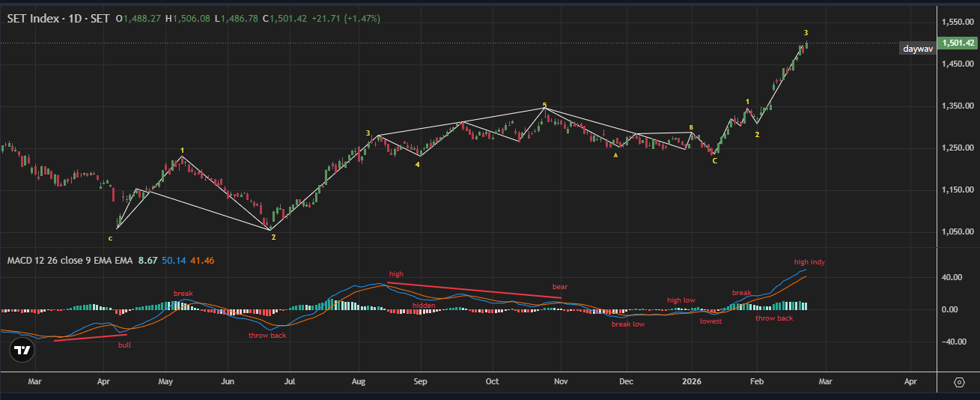Select the "break" annotation near February MACD
Image resolution: width=980 pixels, height=400 pixels.
click(x=741, y=293)
